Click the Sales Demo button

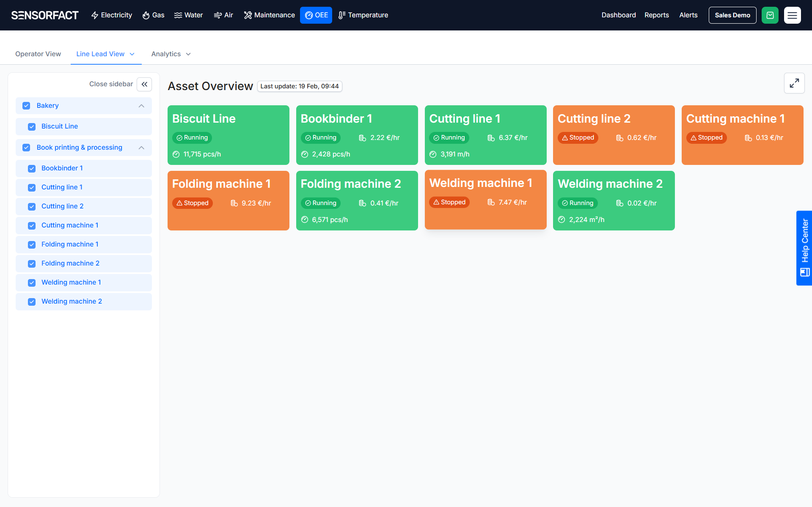click(732, 15)
